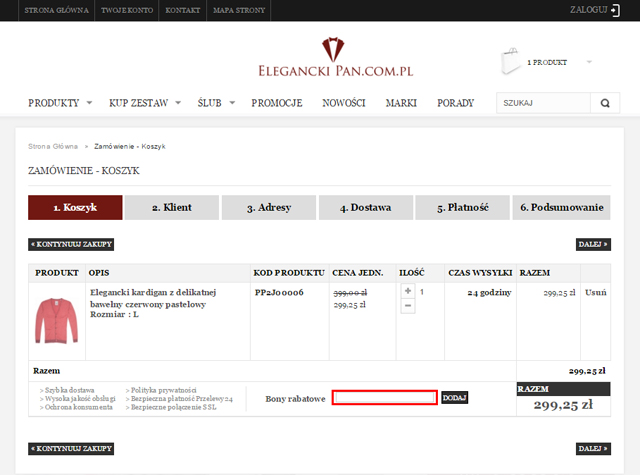The image size is (640, 475).
Task: Open the shopping bag cart icon
Action: [x=510, y=61]
